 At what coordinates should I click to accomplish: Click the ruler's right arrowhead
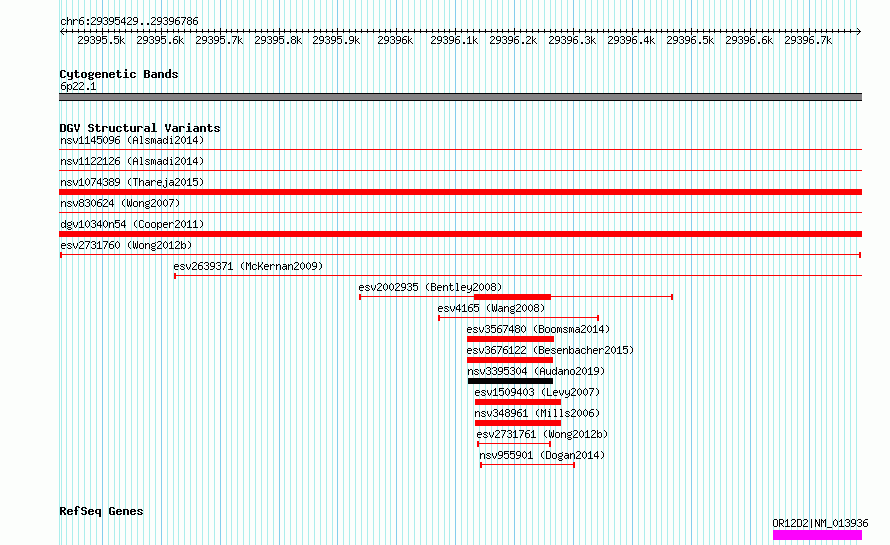coord(859,31)
